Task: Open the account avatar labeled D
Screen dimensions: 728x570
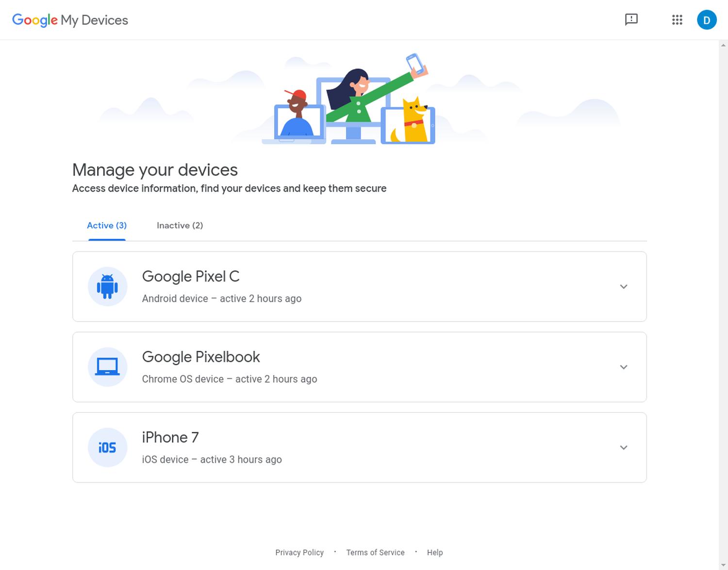Action: click(706, 20)
